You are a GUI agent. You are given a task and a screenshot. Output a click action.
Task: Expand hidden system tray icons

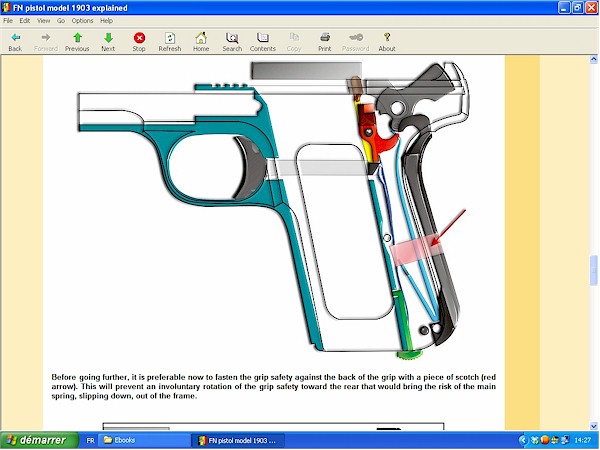tap(523, 440)
